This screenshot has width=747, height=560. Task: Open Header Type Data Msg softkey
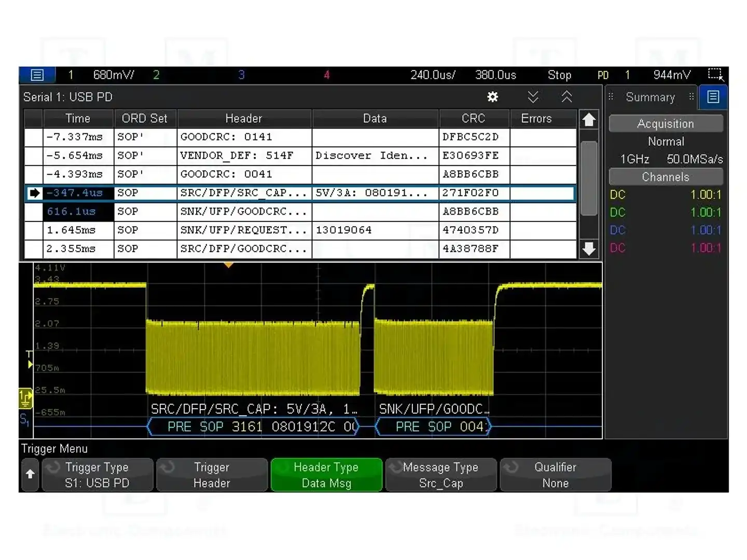[x=326, y=475]
